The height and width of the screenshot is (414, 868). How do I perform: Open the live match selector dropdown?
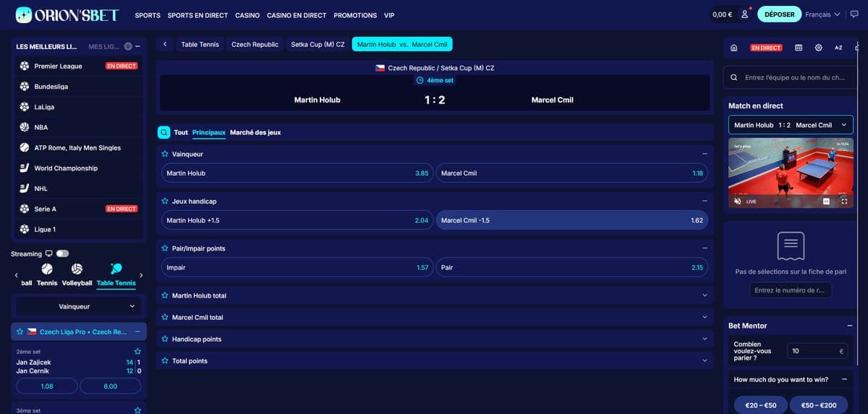(x=791, y=125)
